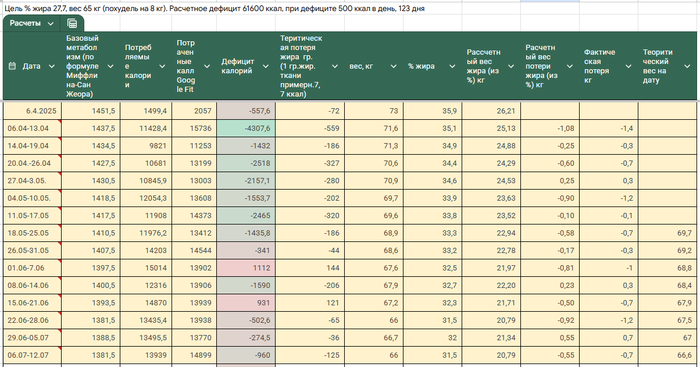Click green deficit cell -4307,6
Screen dimensions: 700x367
246,128
